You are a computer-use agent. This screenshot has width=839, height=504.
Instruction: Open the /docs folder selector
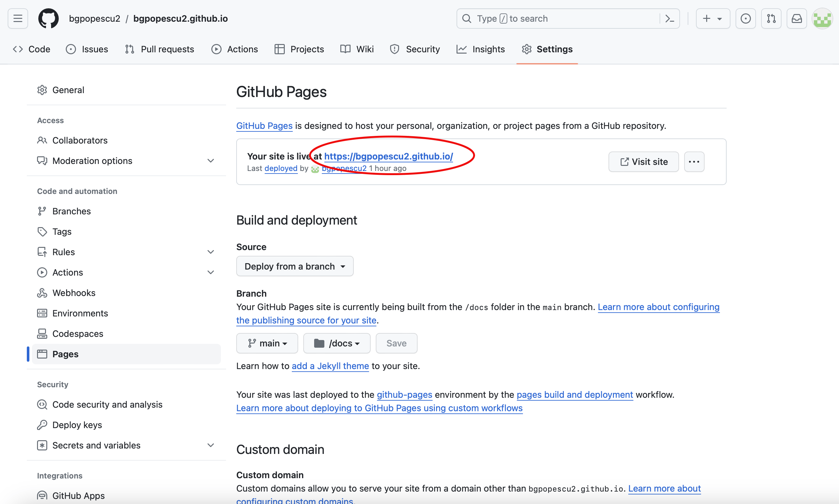tap(336, 343)
